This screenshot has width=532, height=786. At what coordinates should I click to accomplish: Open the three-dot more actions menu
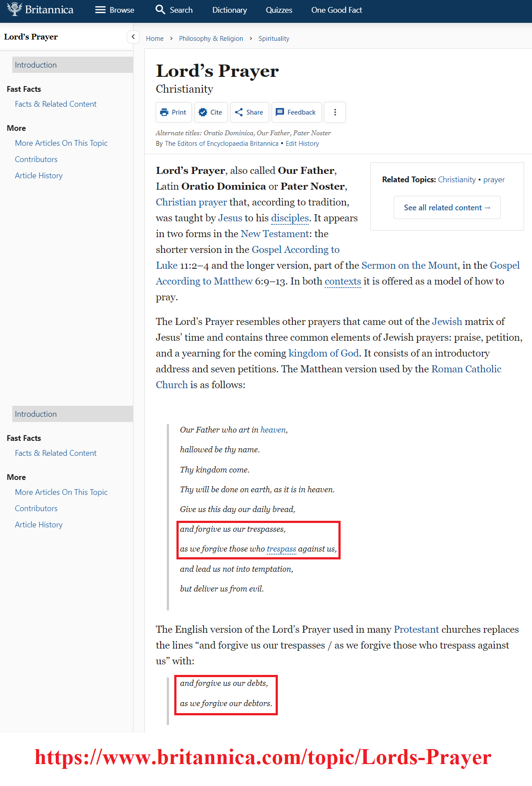point(335,112)
